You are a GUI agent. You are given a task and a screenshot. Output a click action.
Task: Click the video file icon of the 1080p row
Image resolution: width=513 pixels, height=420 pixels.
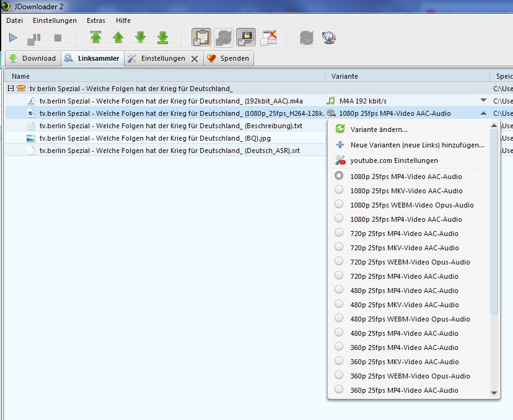pyautogui.click(x=31, y=113)
